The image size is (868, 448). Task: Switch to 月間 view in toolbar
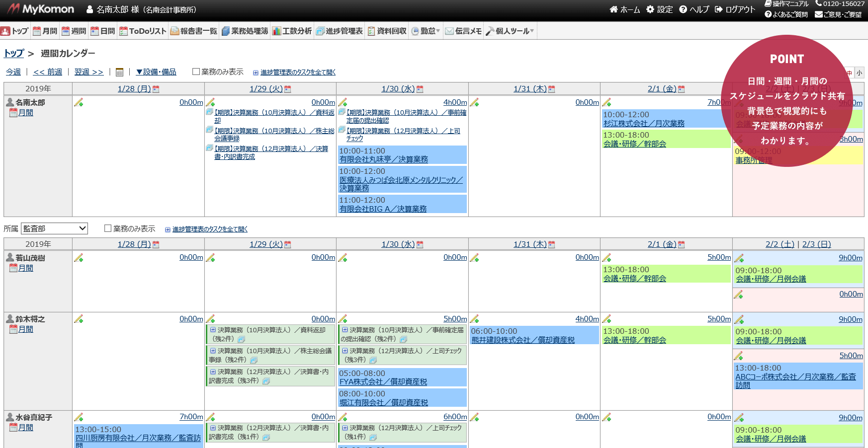point(45,31)
